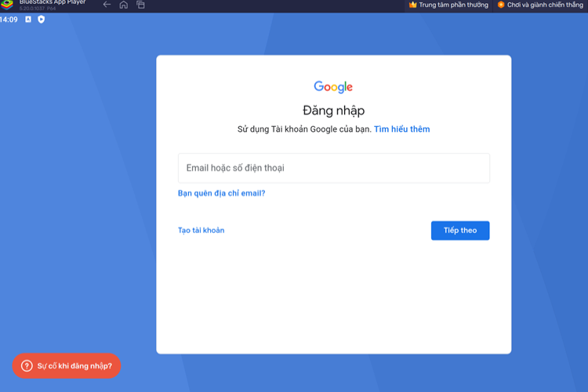Click the 'Tìm hiểu thêm' link
Image resolution: width=588 pixels, height=392 pixels.
(401, 129)
